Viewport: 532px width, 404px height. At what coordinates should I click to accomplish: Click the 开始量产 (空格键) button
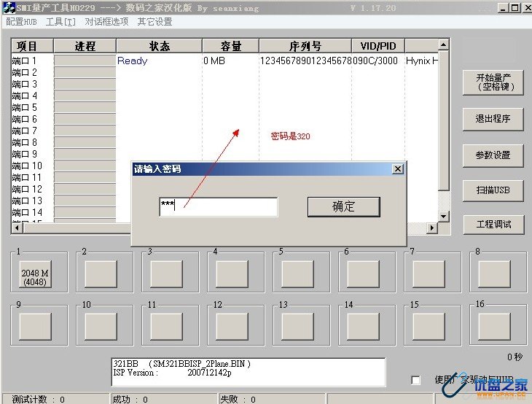[495, 82]
